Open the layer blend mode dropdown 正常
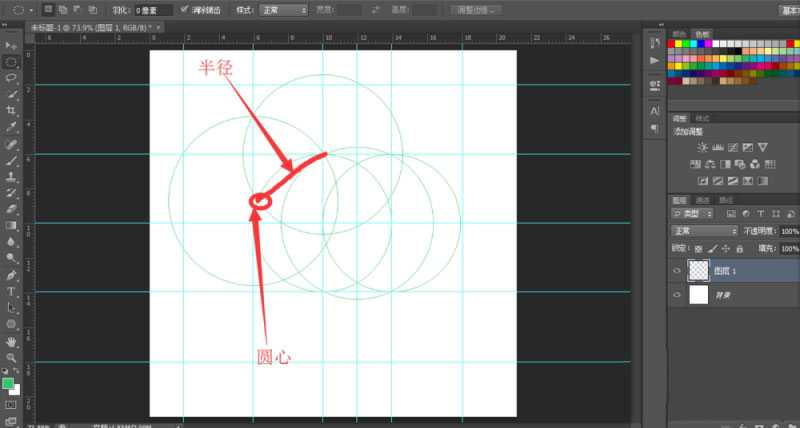 pyautogui.click(x=701, y=230)
